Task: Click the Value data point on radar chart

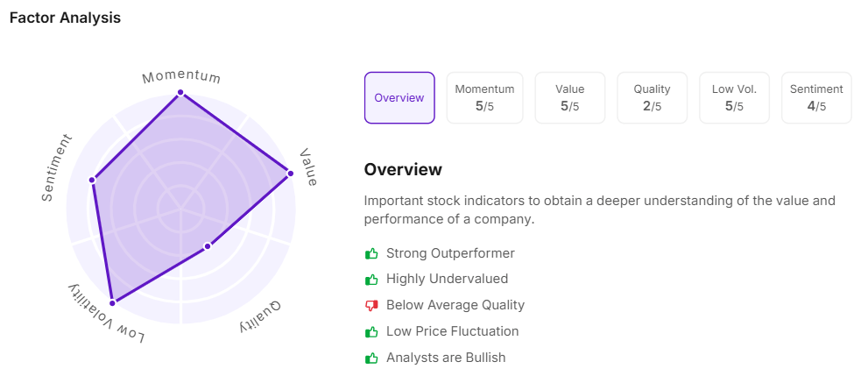Action: [x=290, y=174]
